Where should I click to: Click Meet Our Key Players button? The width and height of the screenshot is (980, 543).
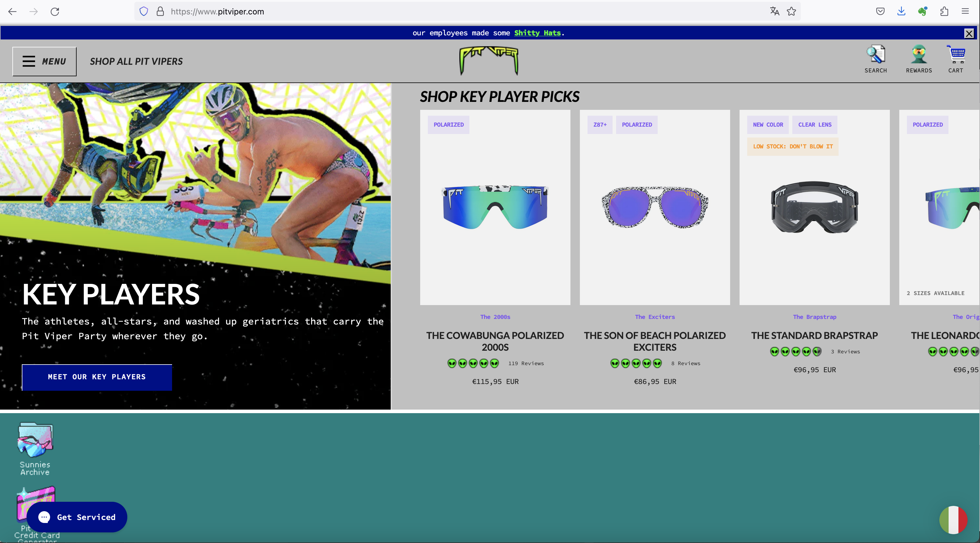click(97, 377)
